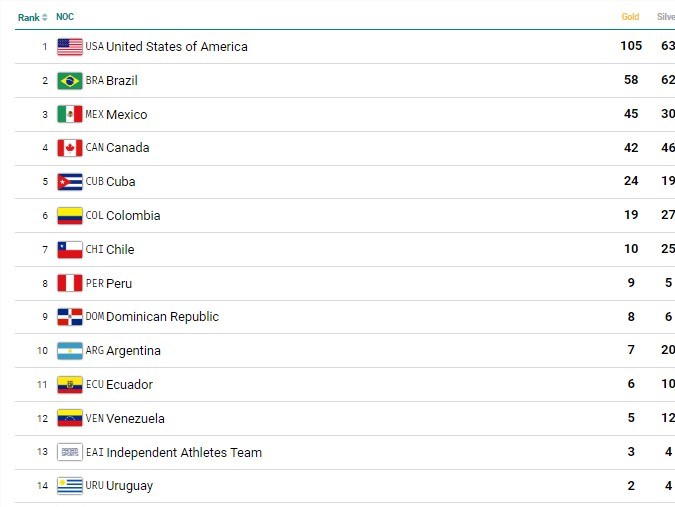Click the Uruguay flag icon
Viewport: 675px width, 507px height.
tap(69, 486)
